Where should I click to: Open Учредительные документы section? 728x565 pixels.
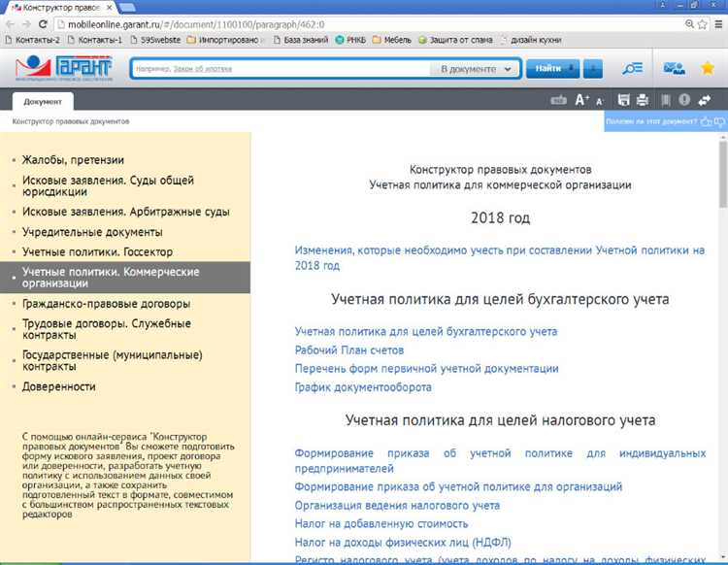coord(92,232)
